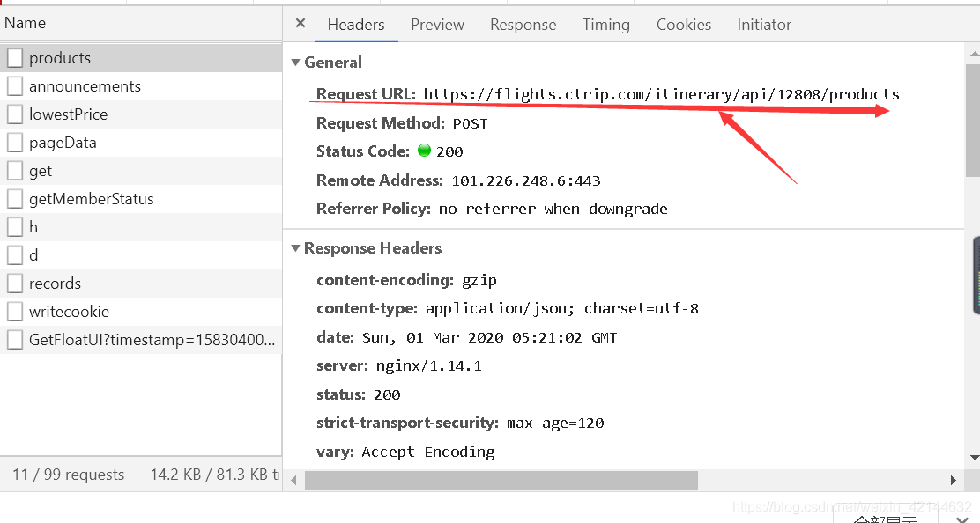This screenshot has height=523, width=980.
Task: Open the Preview tab
Action: tap(437, 25)
